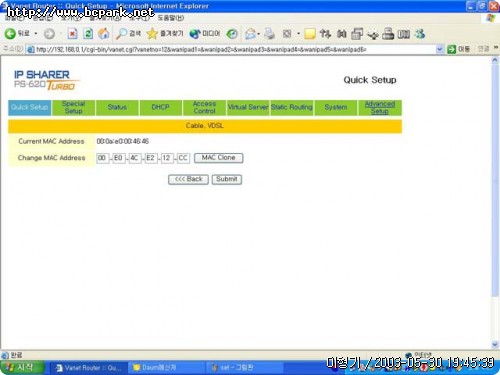Click the grayed Forward arrow button
The width and height of the screenshot is (500, 375).
pyautogui.click(x=49, y=34)
